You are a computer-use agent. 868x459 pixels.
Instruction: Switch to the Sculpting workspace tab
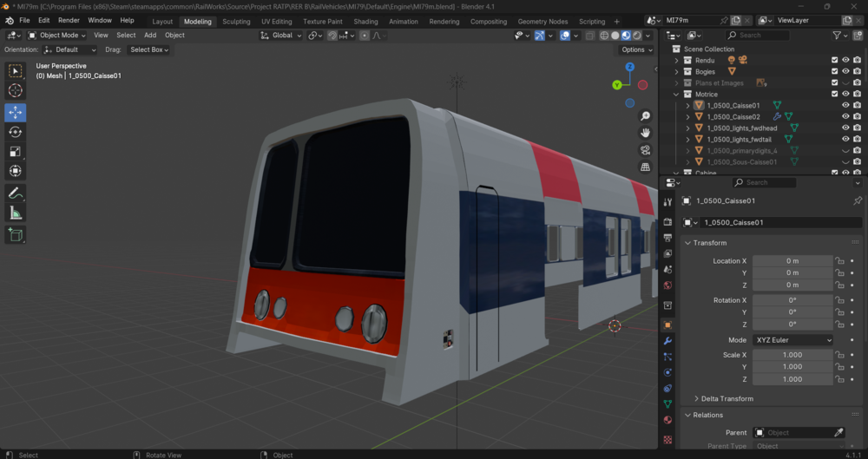coord(236,22)
